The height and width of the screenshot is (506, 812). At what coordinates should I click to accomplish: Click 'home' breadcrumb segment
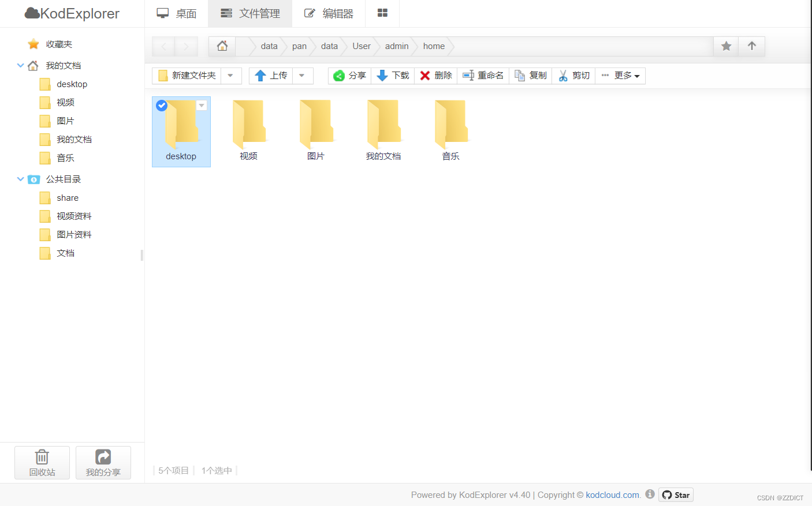(434, 46)
